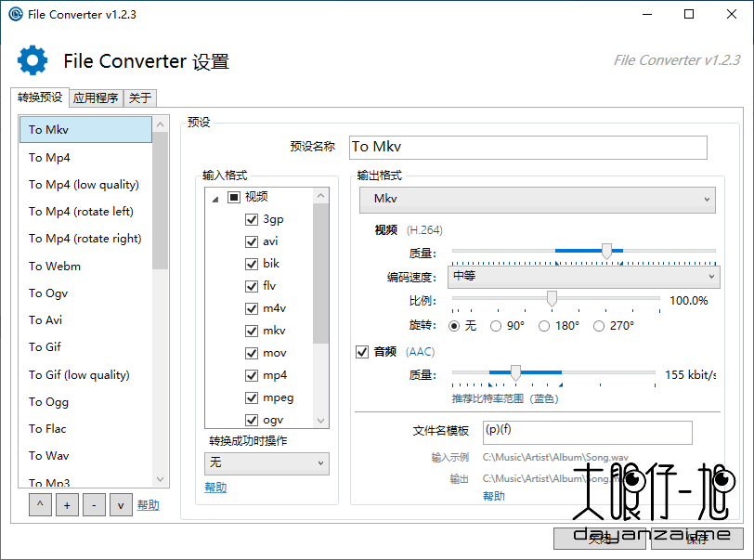
Task: Select the 转换预设 tab
Action: pos(40,98)
